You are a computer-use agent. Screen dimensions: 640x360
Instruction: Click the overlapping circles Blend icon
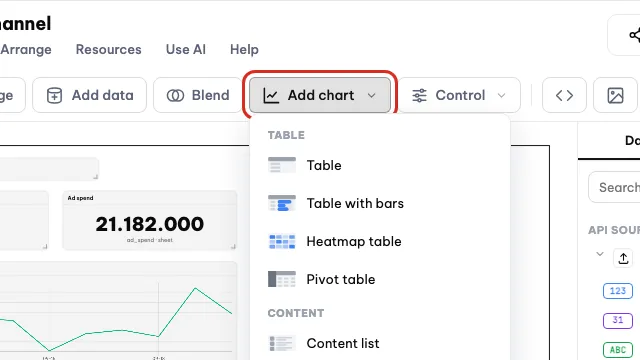pyautogui.click(x=175, y=96)
